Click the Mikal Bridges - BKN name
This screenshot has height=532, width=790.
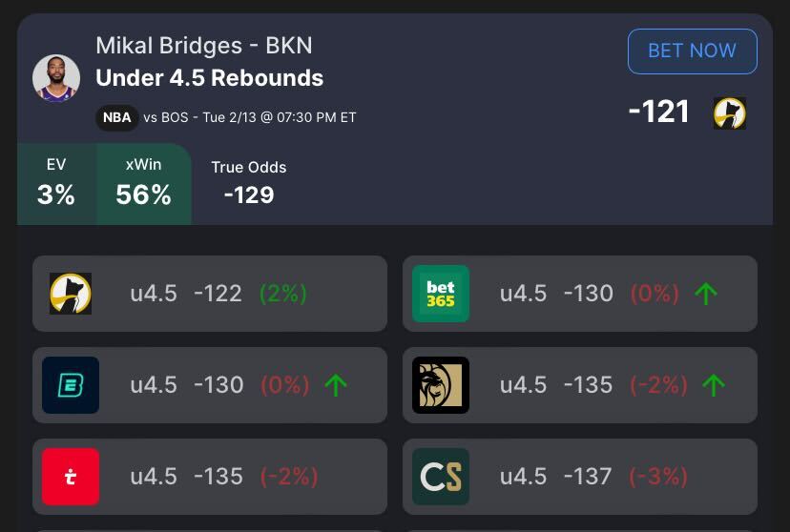coord(204,46)
